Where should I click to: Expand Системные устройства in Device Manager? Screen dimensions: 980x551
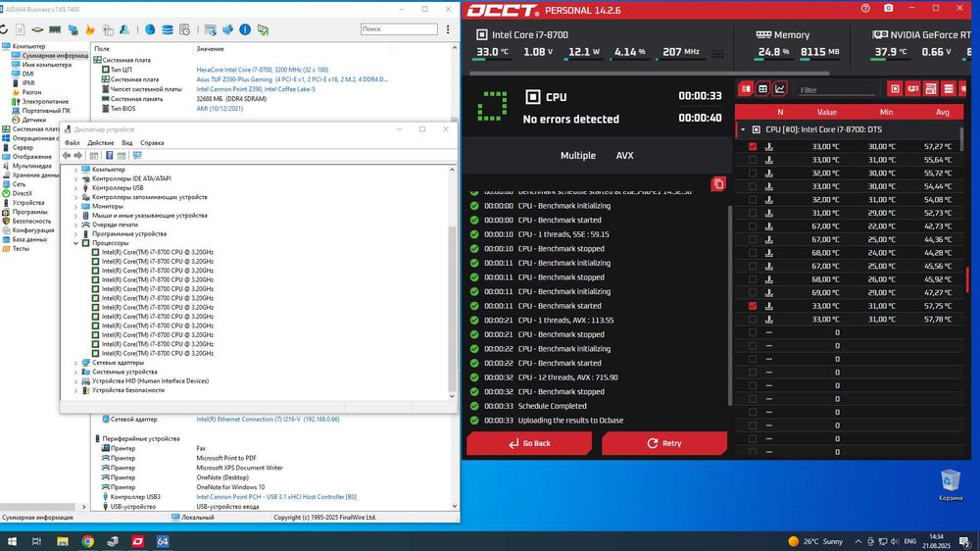(x=76, y=372)
